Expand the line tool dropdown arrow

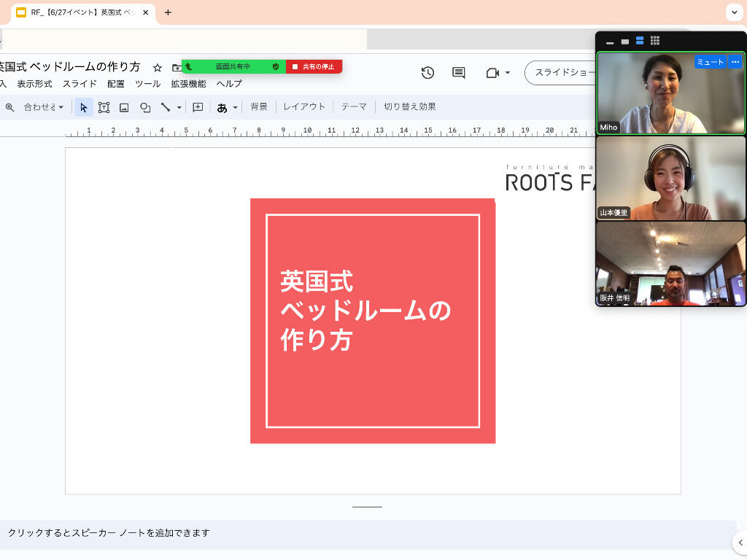[x=179, y=108]
